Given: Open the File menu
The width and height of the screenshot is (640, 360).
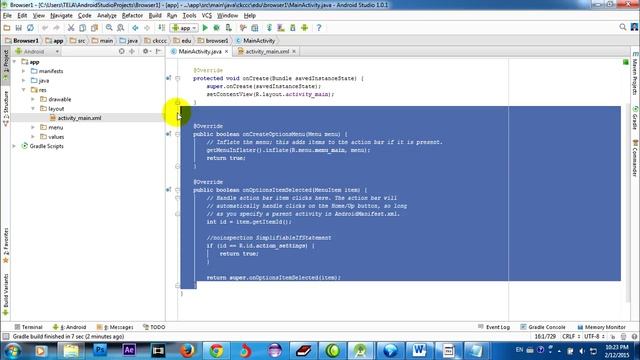Looking at the screenshot, I should point(7,16).
